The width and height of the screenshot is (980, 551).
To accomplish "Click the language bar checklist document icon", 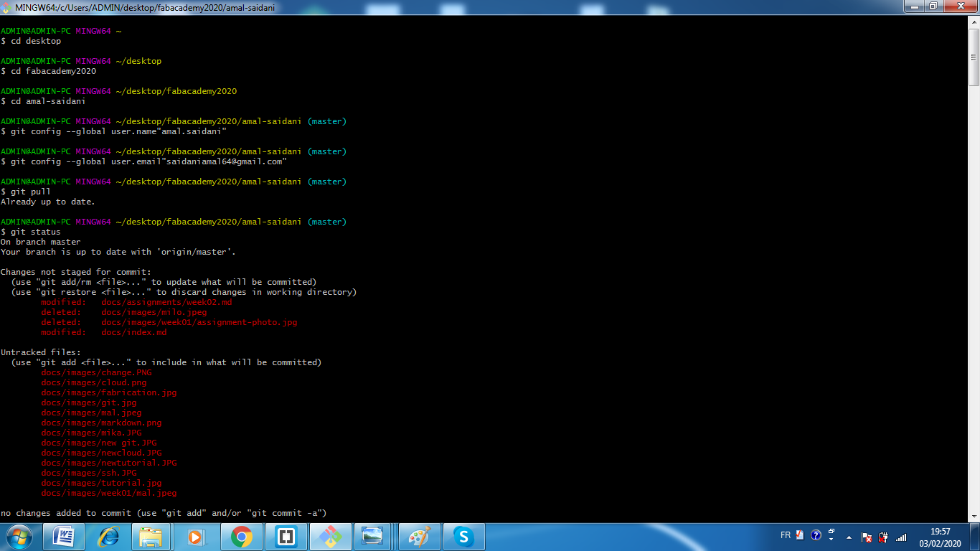I will coord(800,535).
